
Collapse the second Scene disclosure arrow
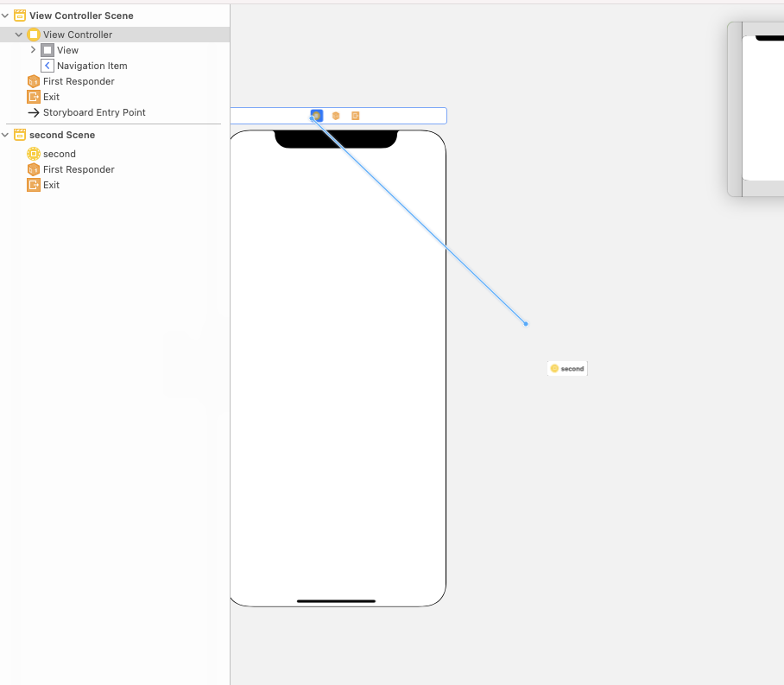click(x=5, y=135)
